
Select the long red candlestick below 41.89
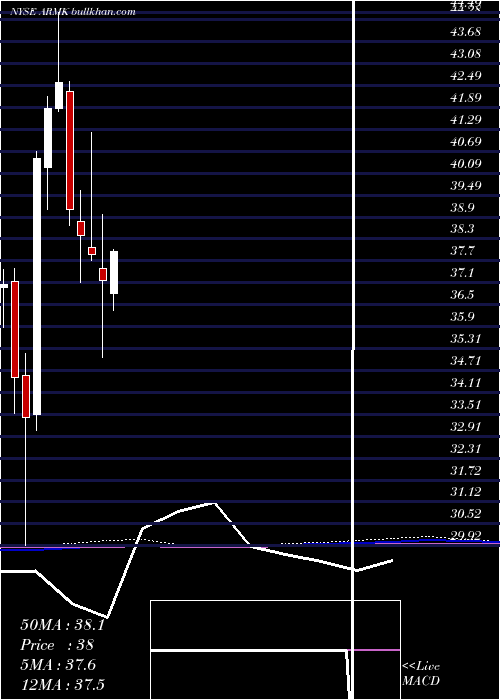coord(70,150)
